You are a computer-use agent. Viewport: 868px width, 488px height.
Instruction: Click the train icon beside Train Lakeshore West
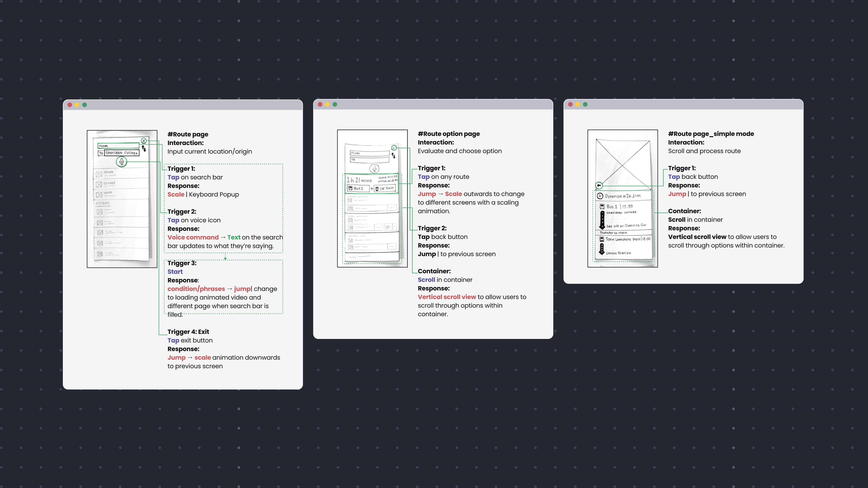point(601,239)
